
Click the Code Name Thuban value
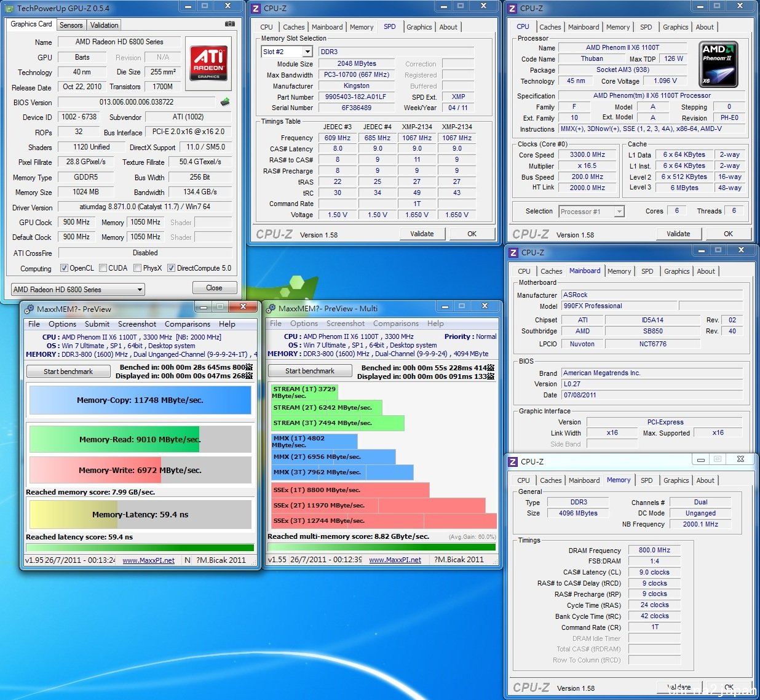592,58
